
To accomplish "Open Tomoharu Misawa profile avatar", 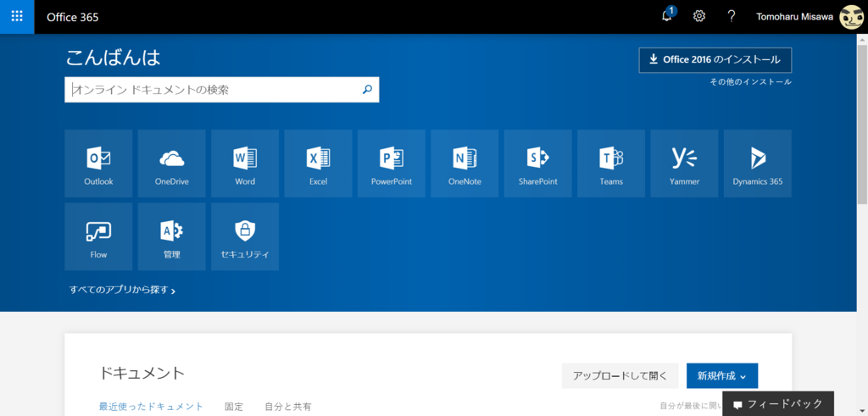I will pyautogui.click(x=851, y=17).
